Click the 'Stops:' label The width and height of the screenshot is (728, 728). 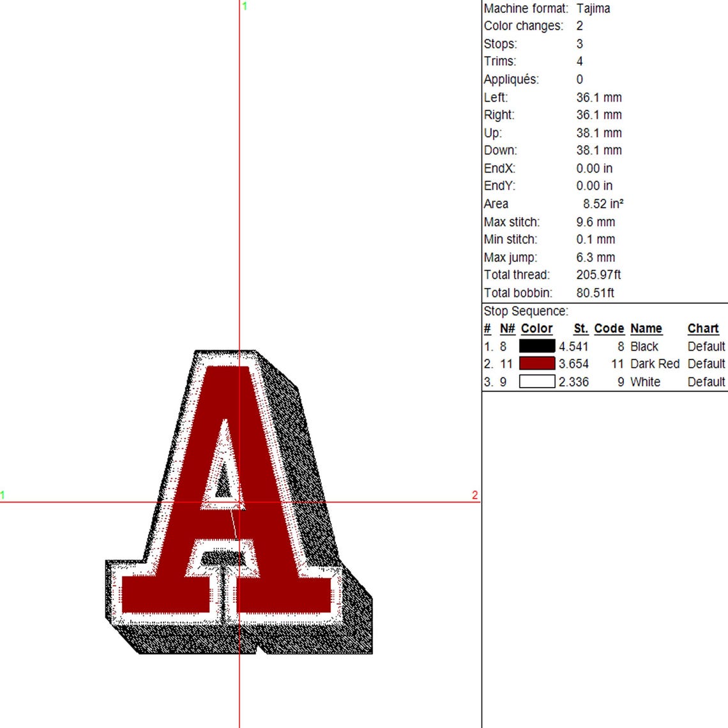(500, 43)
